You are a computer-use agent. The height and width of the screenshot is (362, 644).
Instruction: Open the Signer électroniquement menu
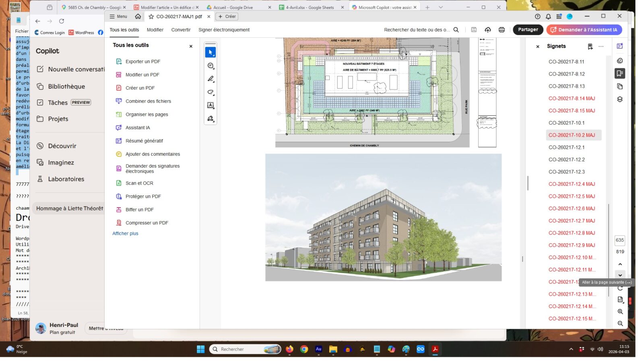click(x=224, y=30)
